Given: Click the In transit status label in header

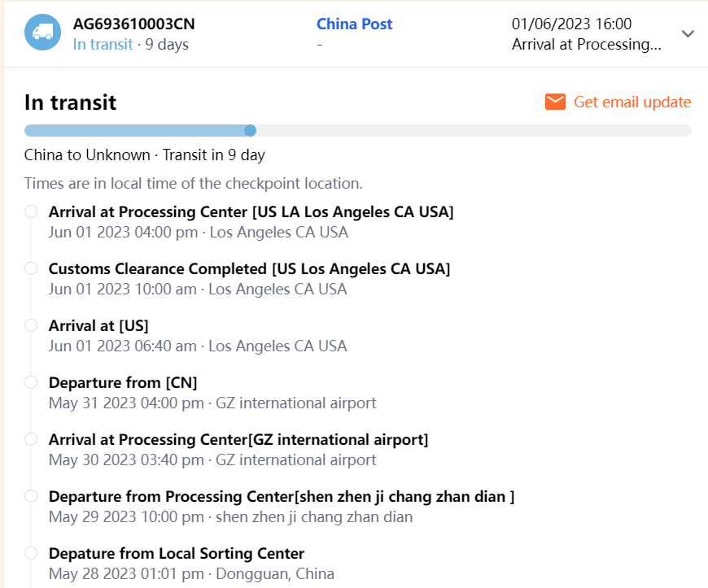Looking at the screenshot, I should [103, 45].
